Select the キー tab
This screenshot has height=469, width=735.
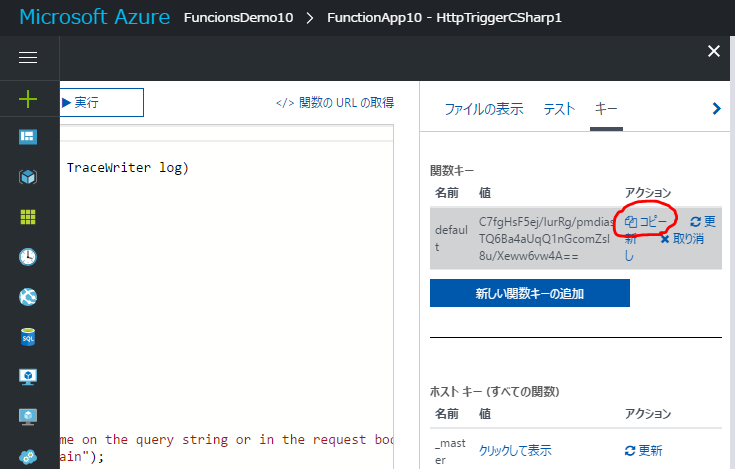[606, 109]
